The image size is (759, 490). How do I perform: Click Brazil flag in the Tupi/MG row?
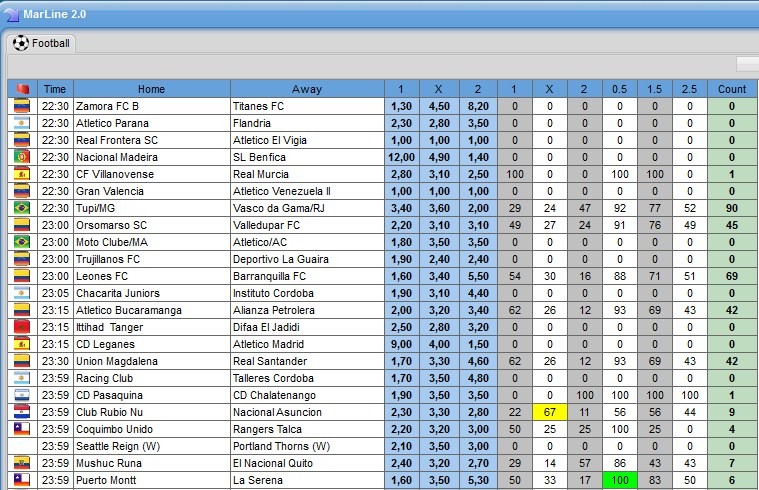[22, 208]
